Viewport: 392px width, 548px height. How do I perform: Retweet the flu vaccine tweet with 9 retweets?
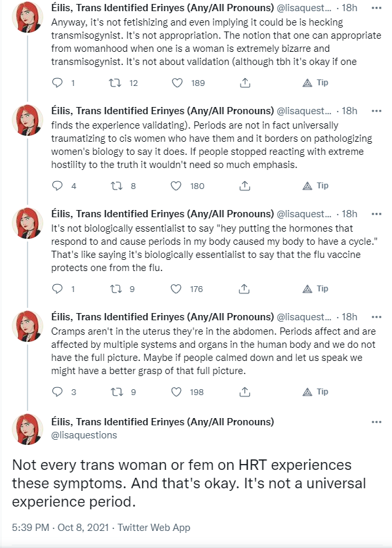(x=115, y=289)
